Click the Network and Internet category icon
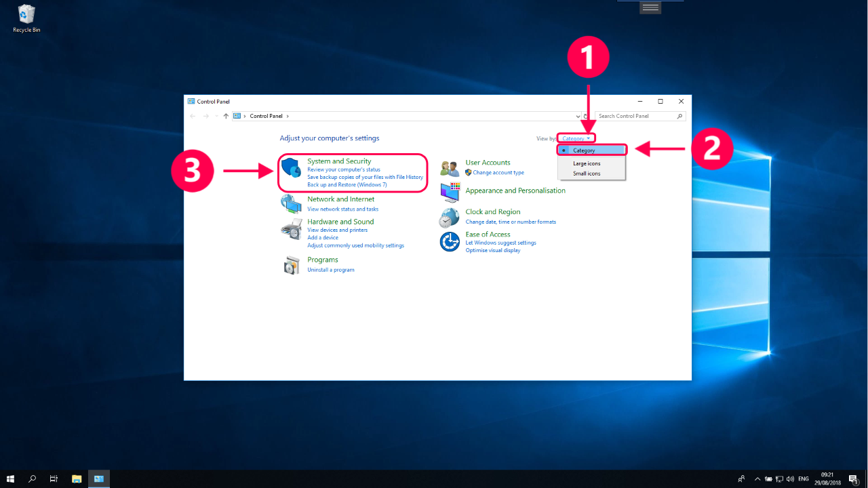 coord(291,203)
